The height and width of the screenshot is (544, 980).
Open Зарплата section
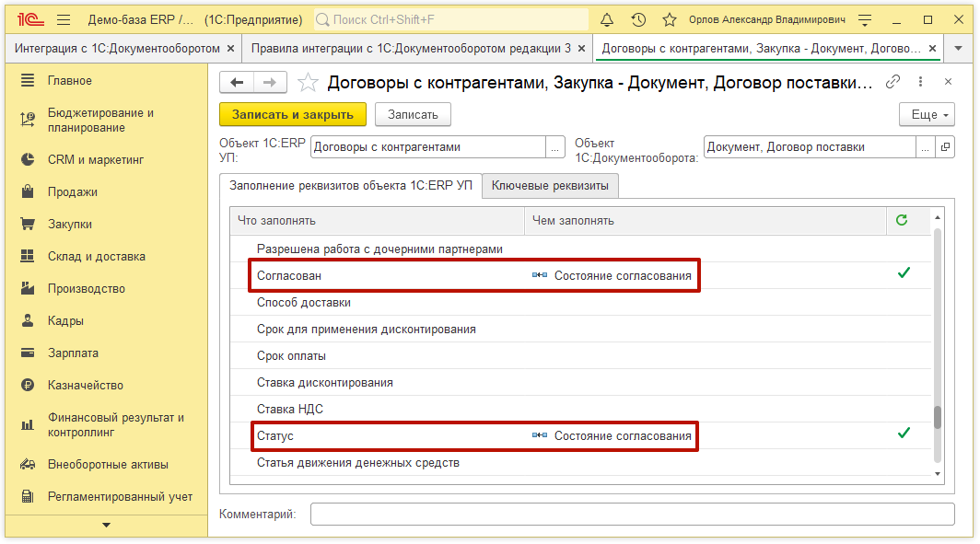(73, 353)
